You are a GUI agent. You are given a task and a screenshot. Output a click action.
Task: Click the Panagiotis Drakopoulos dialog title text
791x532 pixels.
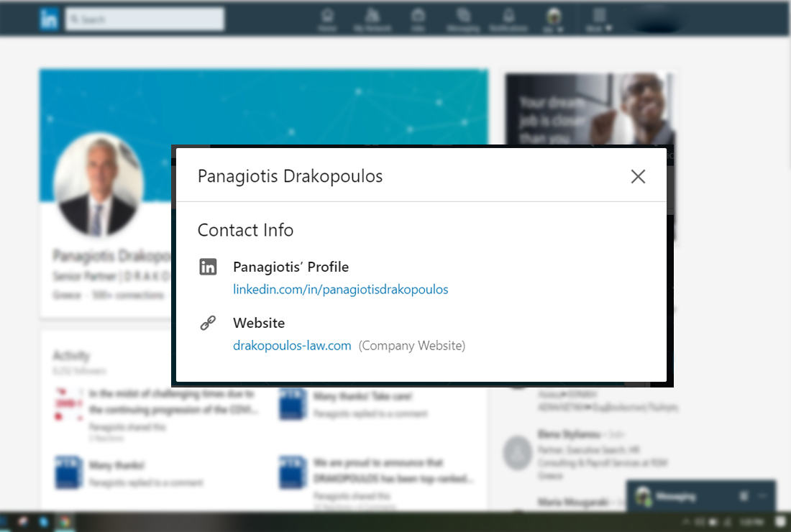(x=290, y=176)
